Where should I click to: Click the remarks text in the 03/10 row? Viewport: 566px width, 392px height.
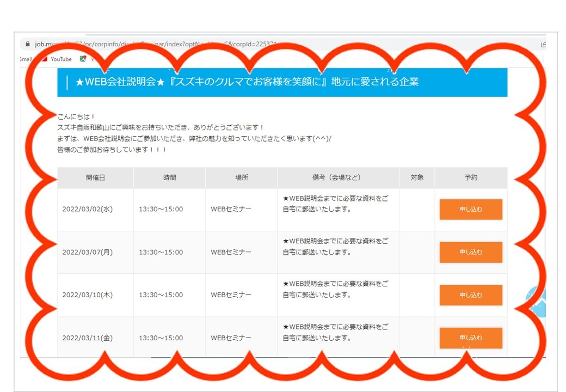click(x=335, y=290)
